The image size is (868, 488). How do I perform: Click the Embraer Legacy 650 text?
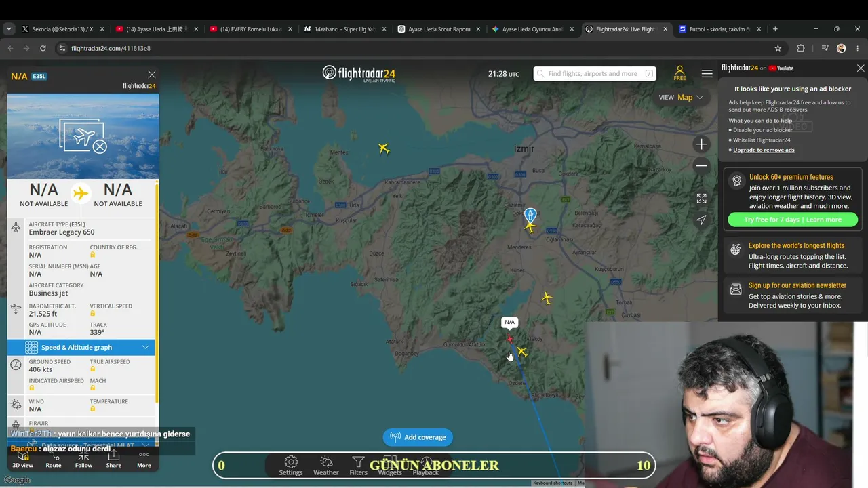pyautogui.click(x=62, y=232)
